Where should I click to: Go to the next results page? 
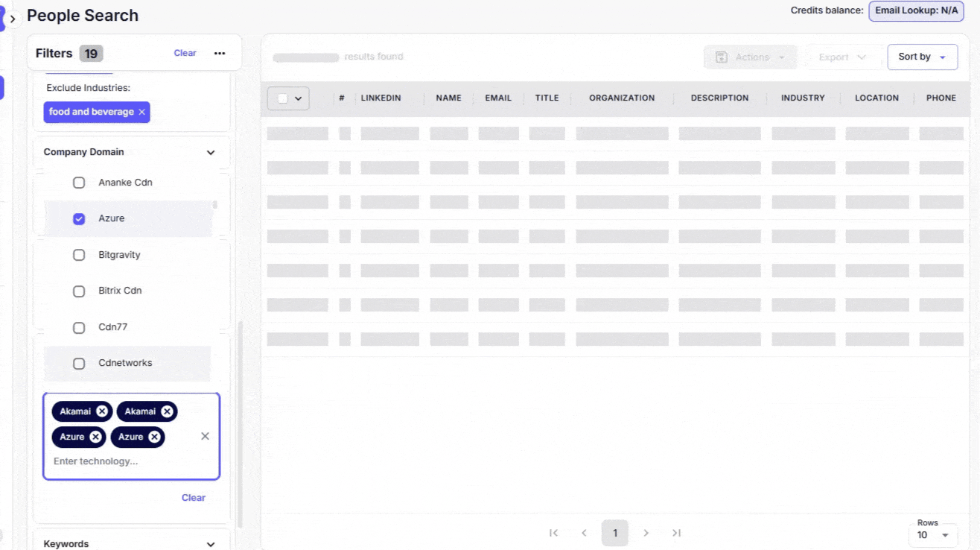[x=646, y=533]
